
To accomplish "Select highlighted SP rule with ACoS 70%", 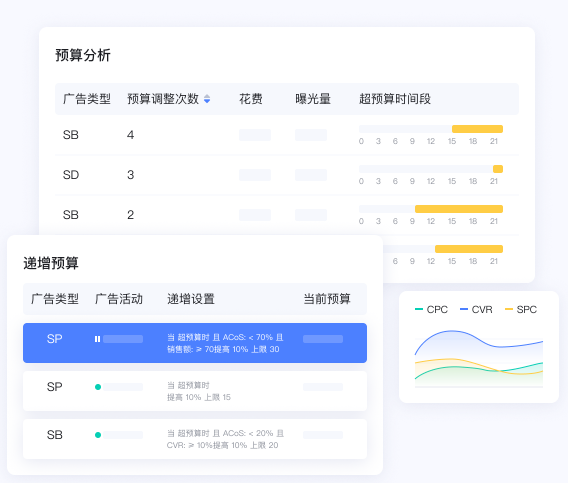I will click(195, 343).
